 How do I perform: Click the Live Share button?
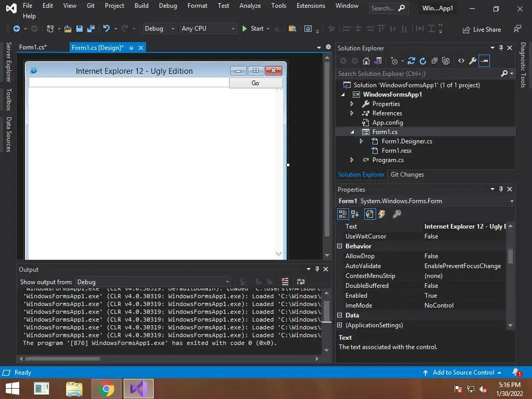coord(482,30)
